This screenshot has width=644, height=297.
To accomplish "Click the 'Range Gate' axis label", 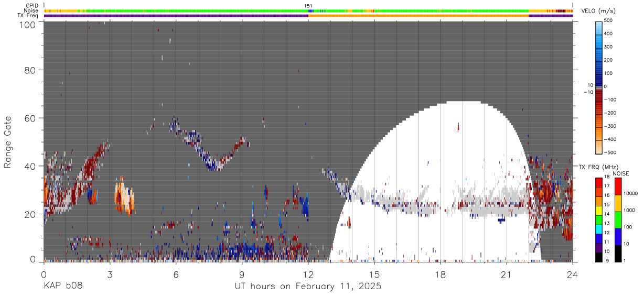I will click(8, 142).
